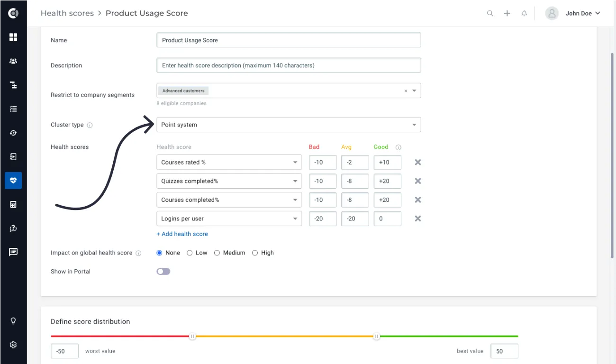
Task: Select Low impact radio button
Action: click(x=190, y=253)
